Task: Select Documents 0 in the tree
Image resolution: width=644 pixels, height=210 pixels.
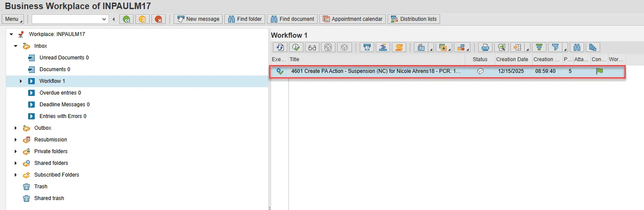Action: 55,69
